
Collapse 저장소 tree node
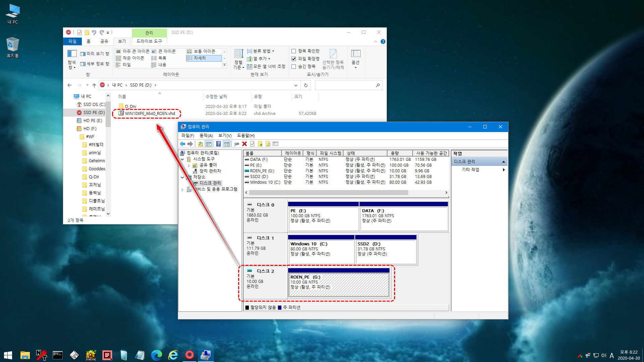pyautogui.click(x=182, y=177)
